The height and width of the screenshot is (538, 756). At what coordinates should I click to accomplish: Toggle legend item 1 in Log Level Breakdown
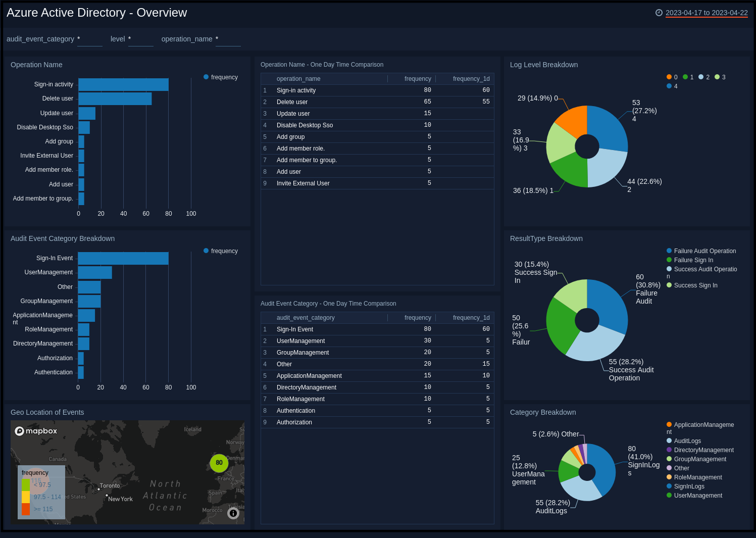(688, 77)
